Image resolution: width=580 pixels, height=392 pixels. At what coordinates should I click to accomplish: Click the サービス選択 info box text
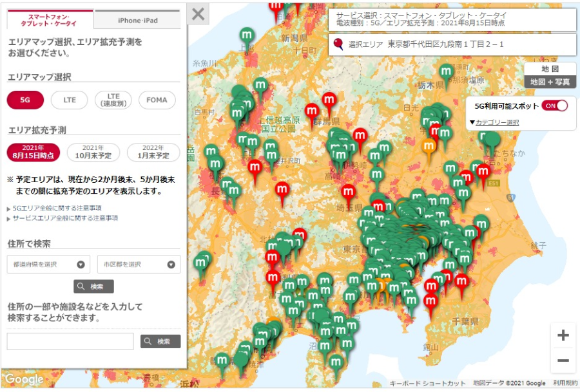421,19
